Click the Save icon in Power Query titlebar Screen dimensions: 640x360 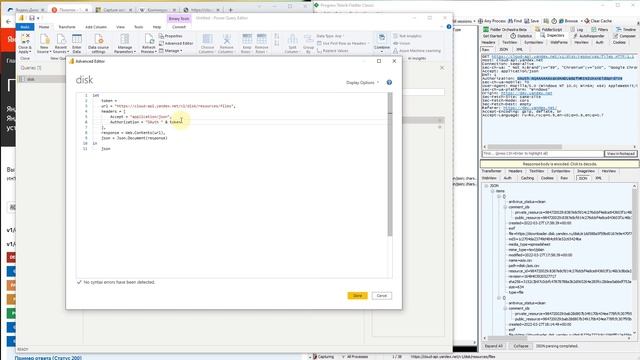pyautogui.click(x=31, y=18)
